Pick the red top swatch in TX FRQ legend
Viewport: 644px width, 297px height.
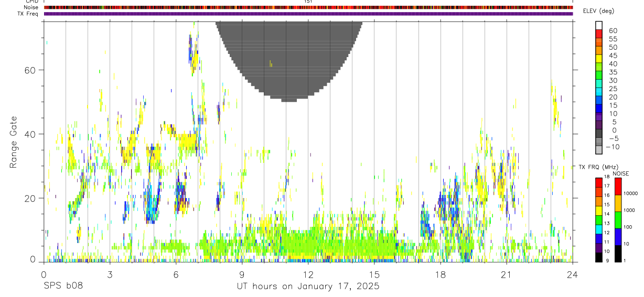click(x=599, y=183)
